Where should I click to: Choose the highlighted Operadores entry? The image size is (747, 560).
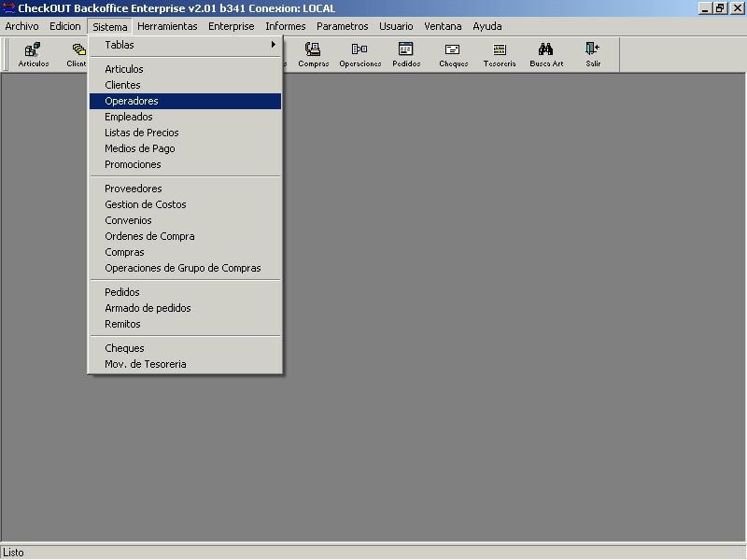(x=185, y=101)
